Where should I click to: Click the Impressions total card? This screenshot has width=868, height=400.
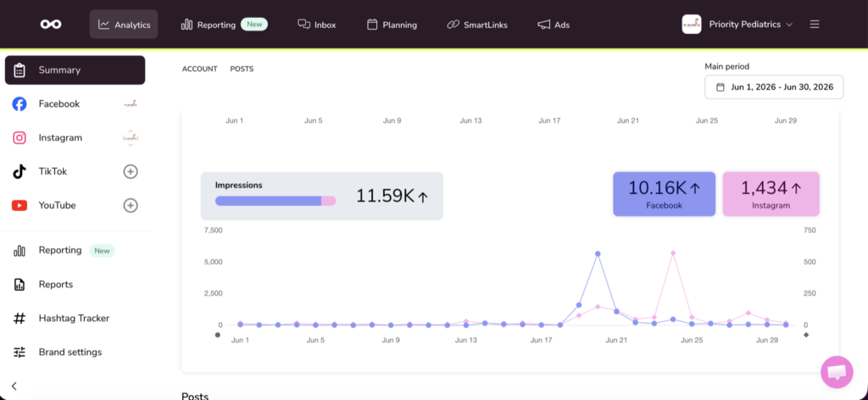pyautogui.click(x=321, y=196)
